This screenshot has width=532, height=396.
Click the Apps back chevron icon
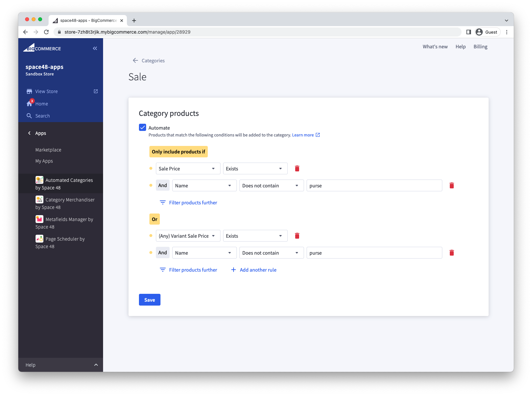(29, 133)
